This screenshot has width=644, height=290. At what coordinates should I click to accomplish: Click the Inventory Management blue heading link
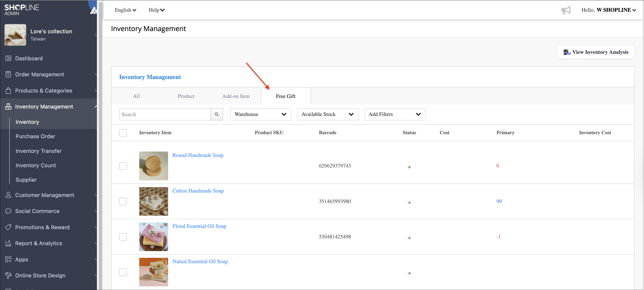[x=150, y=77]
